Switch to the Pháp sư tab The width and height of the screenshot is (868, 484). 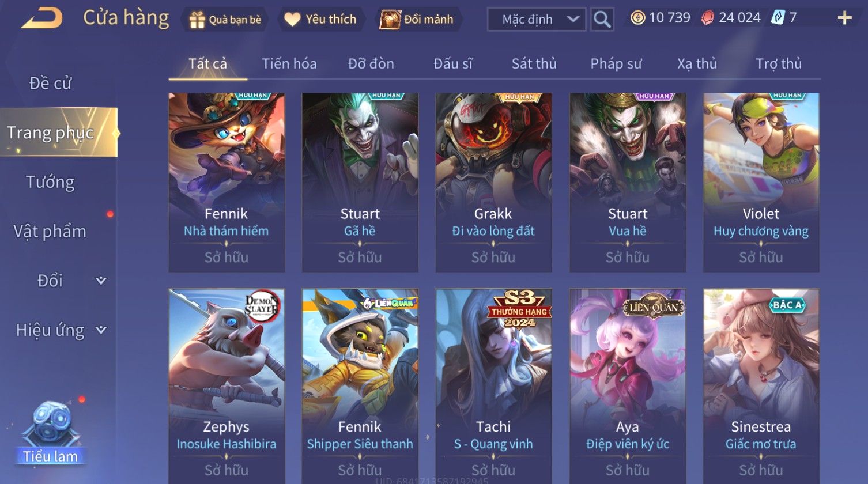(x=616, y=63)
